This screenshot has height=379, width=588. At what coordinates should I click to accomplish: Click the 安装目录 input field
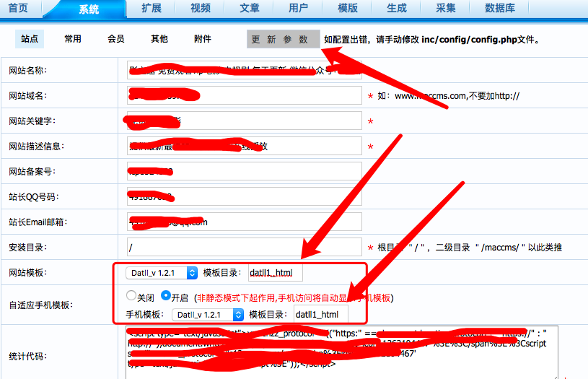pos(245,247)
